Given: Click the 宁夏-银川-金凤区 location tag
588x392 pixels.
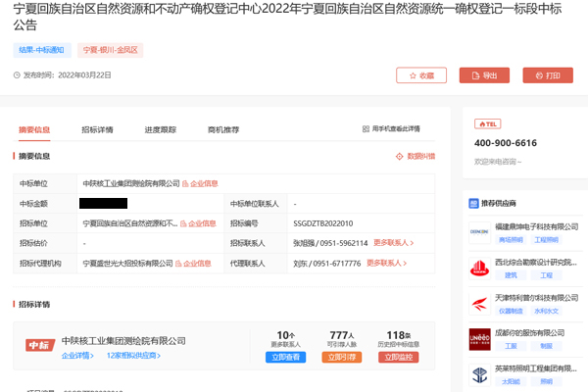Looking at the screenshot, I should point(111,49).
